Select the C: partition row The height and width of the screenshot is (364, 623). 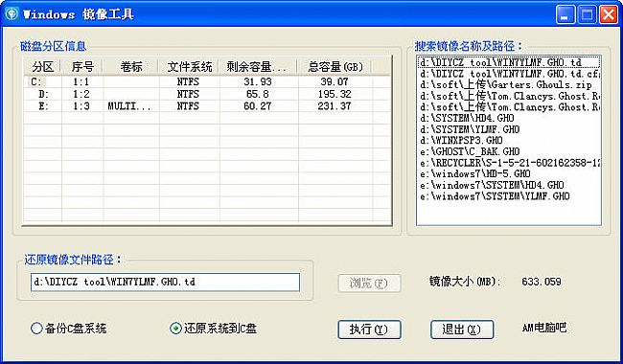tap(207, 82)
